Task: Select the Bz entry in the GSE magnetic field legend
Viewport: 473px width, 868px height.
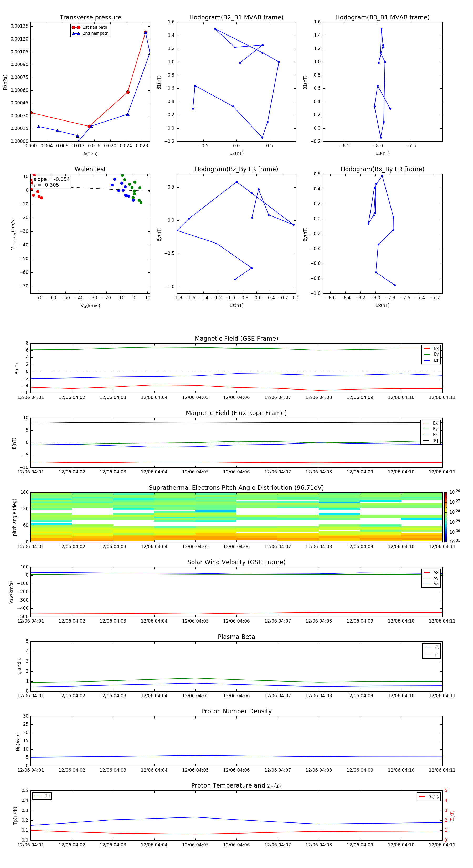Action: click(x=431, y=360)
